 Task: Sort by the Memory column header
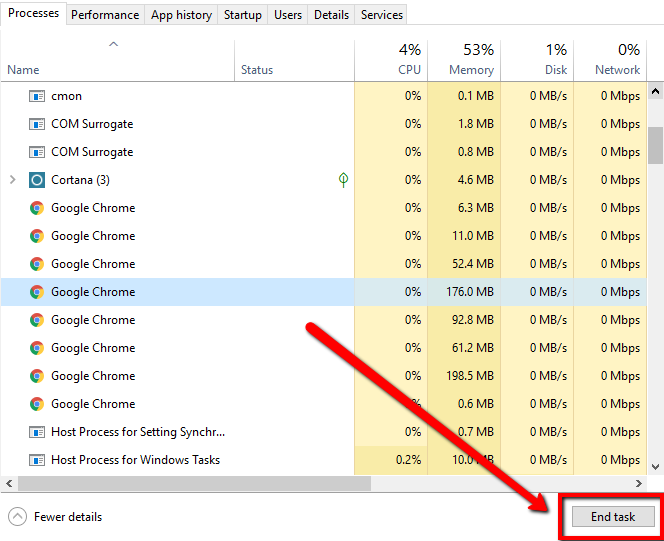(x=464, y=60)
